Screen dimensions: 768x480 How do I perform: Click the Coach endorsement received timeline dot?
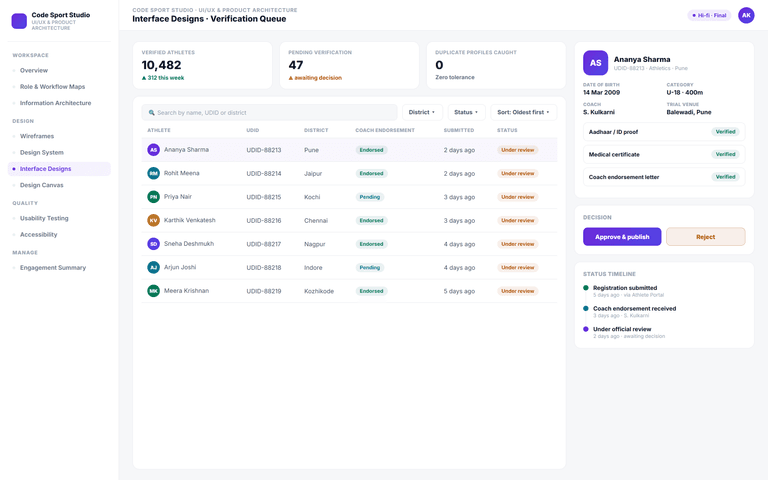pos(586,309)
